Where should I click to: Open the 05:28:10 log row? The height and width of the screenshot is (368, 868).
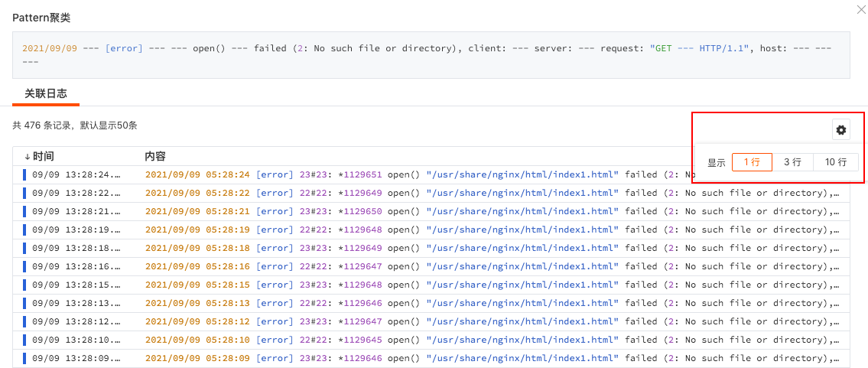[459, 340]
